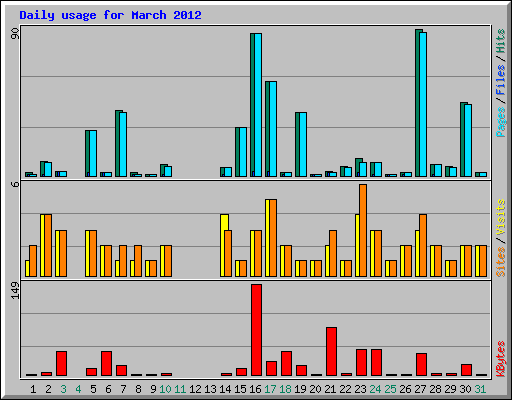The image size is (512, 400).
Task: Click the 'Sites' legend label
Action: coord(501,262)
